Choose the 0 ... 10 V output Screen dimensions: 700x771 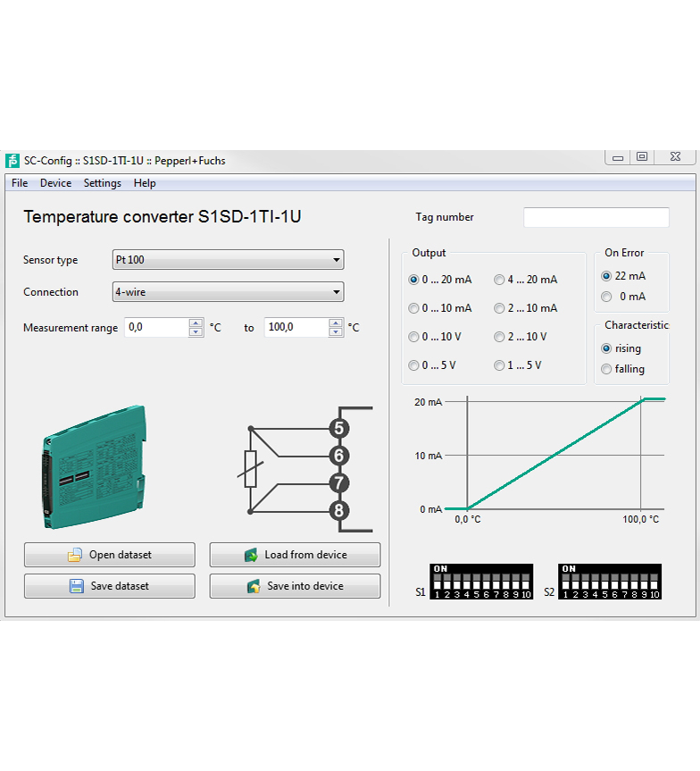[x=413, y=337]
